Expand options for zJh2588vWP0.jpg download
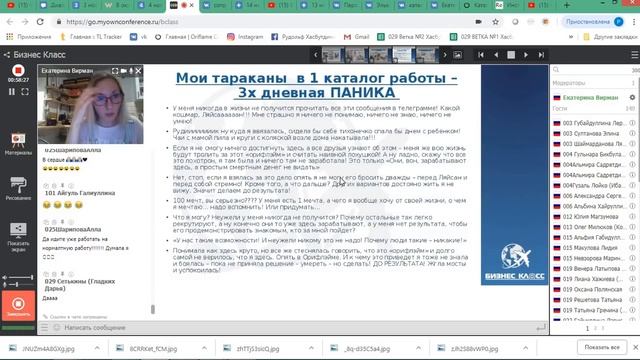Screen dimensions: 640x360 (525, 348)
